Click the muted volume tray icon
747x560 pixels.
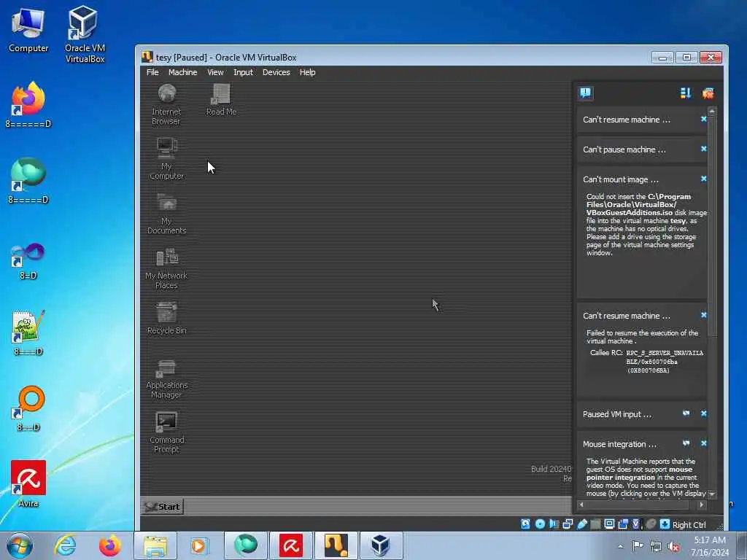[673, 546]
